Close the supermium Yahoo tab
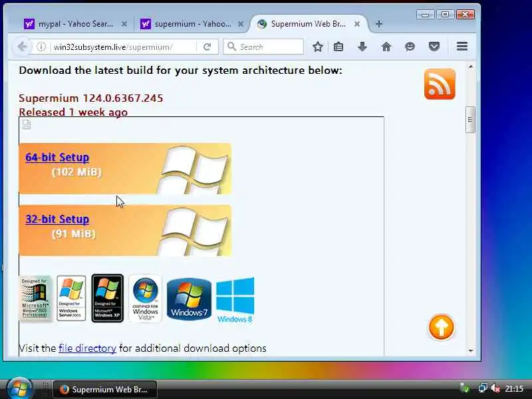532x399 pixels. (x=241, y=24)
